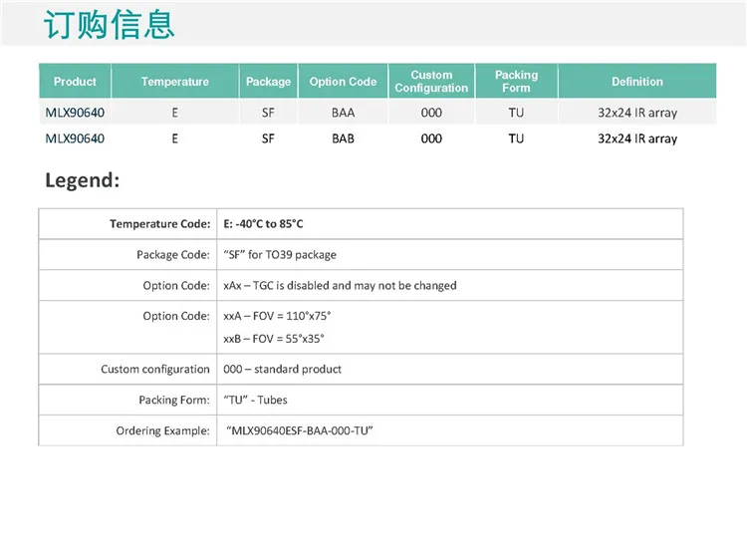This screenshot has height=560, width=747.
Task: Select the E: -40°C to 85°C text
Action: [264, 224]
